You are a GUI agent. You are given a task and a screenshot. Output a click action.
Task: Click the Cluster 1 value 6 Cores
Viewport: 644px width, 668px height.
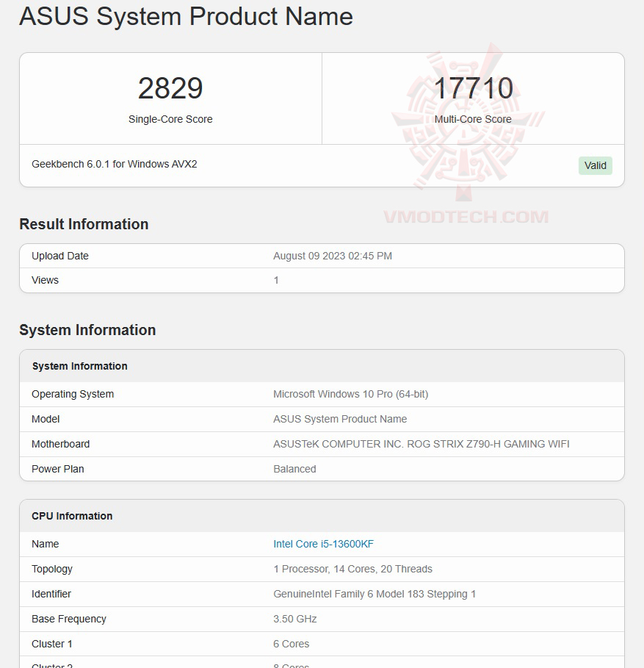point(292,644)
